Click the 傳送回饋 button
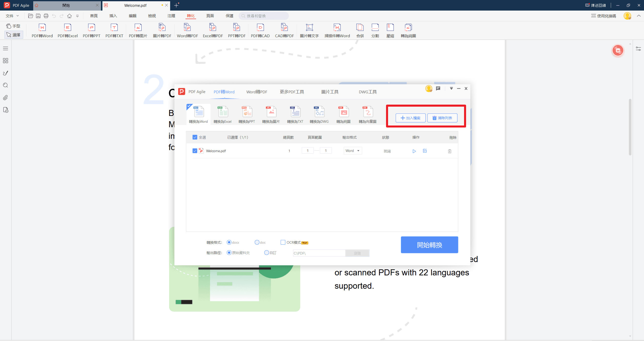 point(595,5)
